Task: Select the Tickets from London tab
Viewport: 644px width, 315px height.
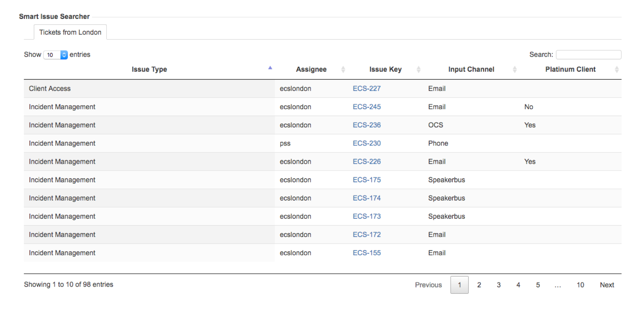Action: pos(70,32)
